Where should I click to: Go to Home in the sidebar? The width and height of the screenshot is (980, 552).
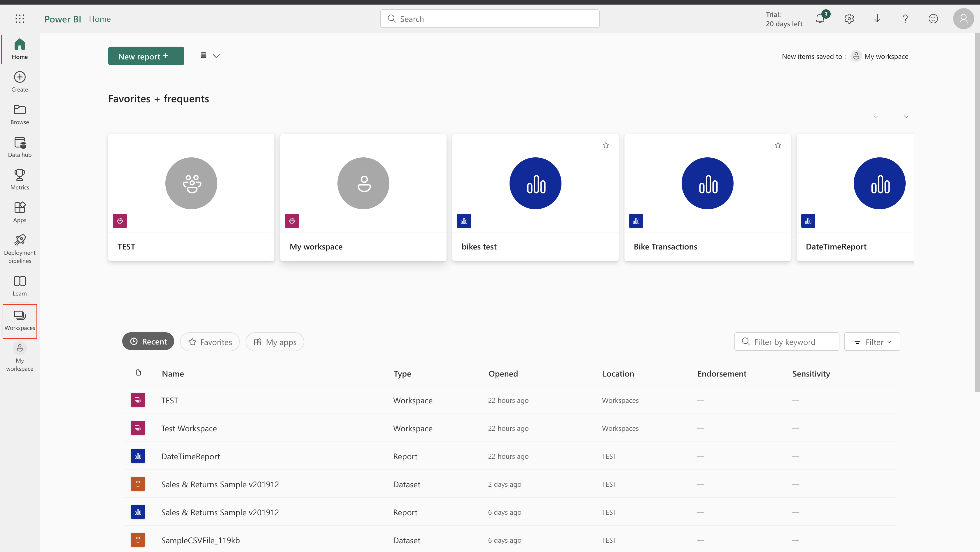(20, 49)
